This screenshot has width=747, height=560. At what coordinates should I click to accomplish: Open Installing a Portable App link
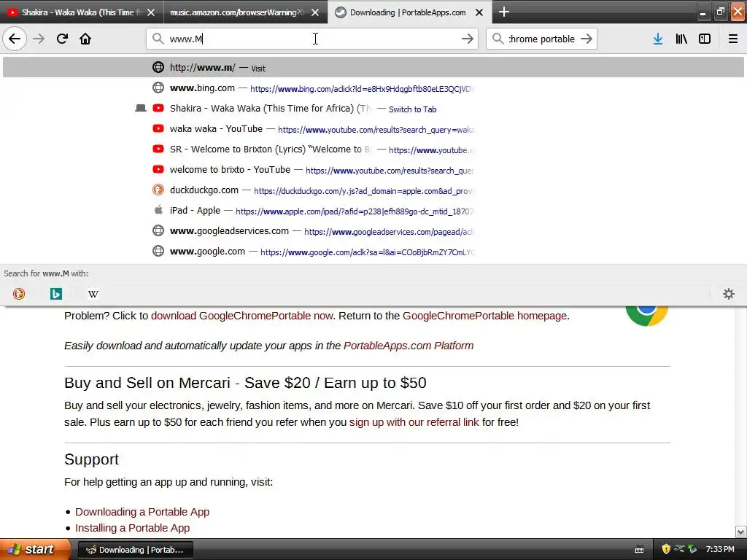133,528
